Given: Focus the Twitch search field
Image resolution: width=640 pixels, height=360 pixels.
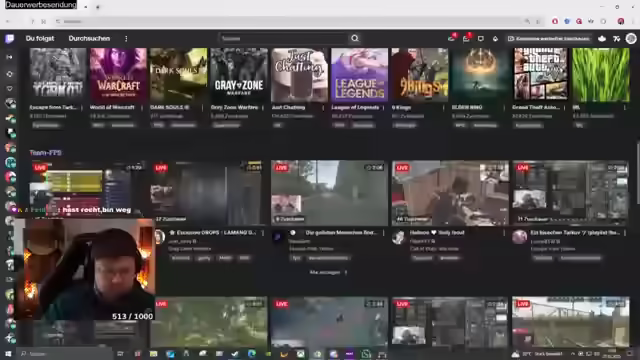Looking at the screenshot, I should (x=283, y=38).
